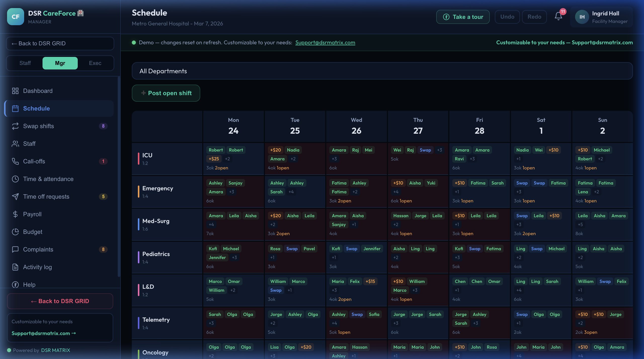Click the Complaints speech bubble icon
The width and height of the screenshot is (644, 359).
coord(15,249)
